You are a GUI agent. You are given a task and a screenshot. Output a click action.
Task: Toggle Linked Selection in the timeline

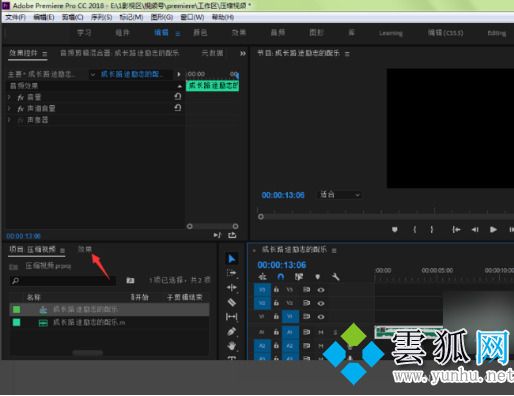coord(299,277)
